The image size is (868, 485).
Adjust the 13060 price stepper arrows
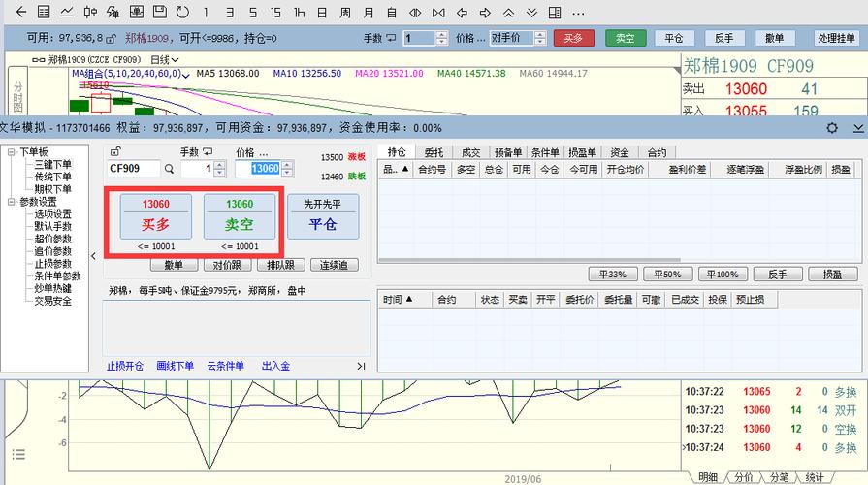[287, 169]
